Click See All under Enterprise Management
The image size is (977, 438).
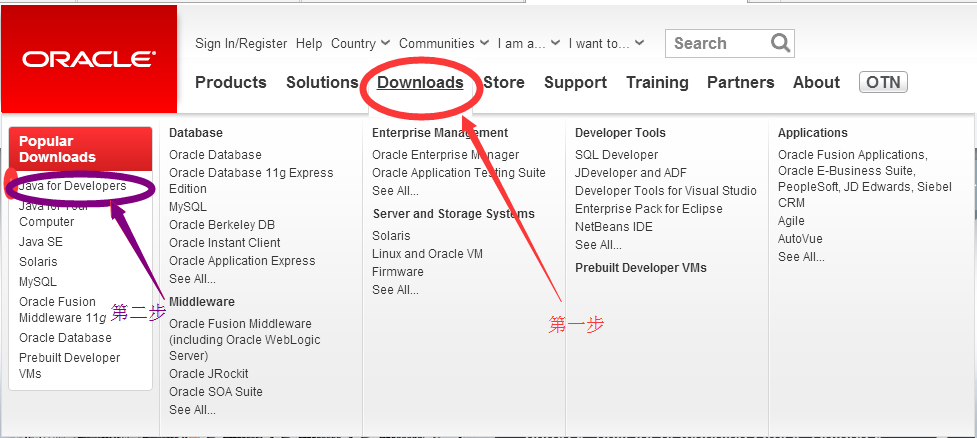click(396, 191)
